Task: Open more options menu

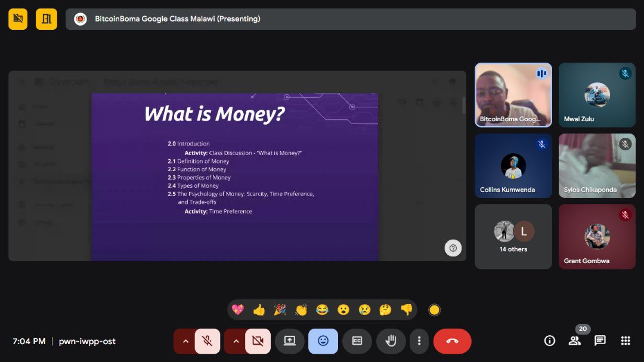Action: 419,341
